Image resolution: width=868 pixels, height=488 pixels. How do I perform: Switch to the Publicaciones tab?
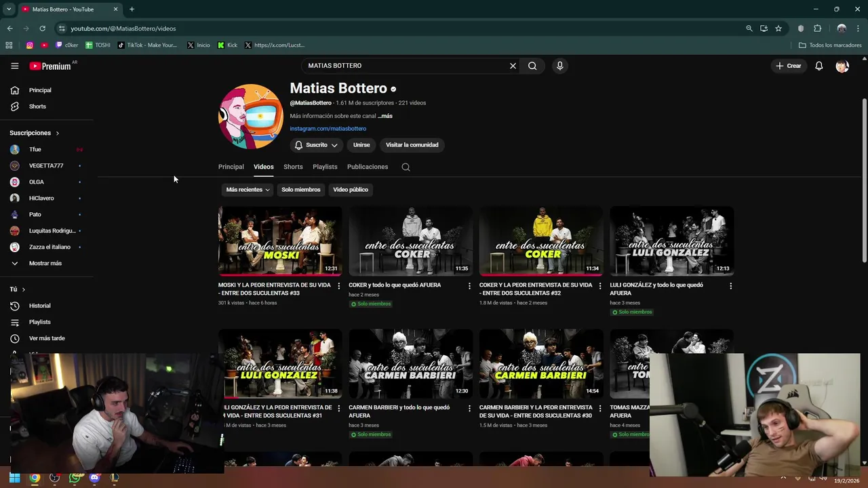point(368,167)
